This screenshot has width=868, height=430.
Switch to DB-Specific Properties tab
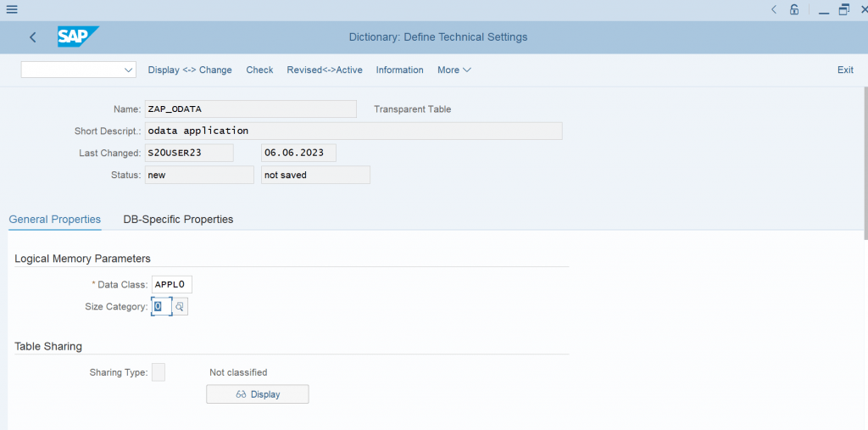pos(178,220)
